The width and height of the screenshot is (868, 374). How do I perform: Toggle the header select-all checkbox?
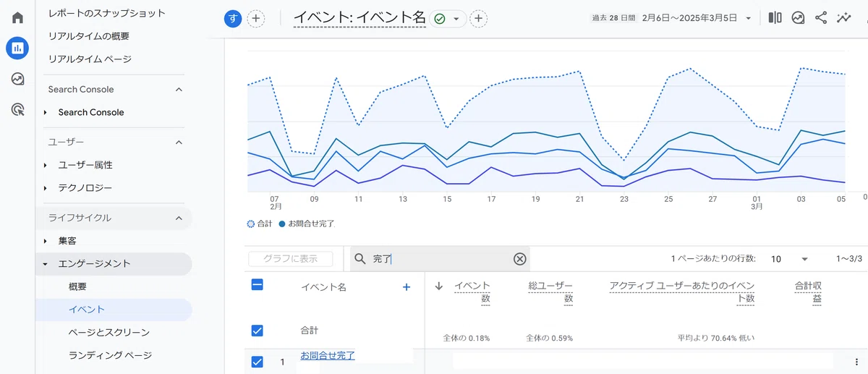(x=257, y=285)
